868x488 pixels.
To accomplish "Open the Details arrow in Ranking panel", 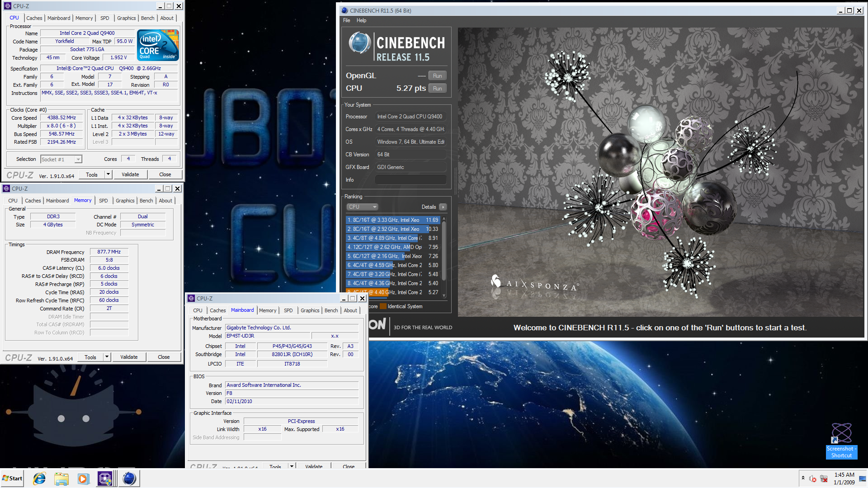I will (443, 207).
